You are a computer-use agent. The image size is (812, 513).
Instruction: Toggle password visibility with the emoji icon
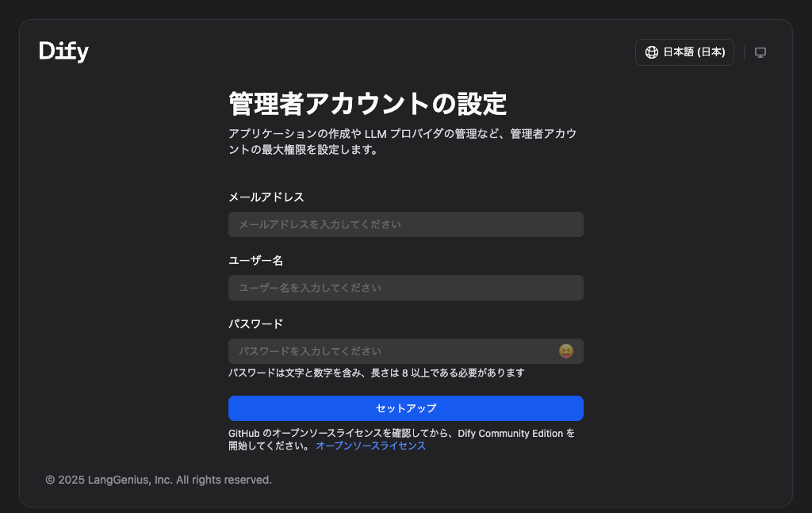pyautogui.click(x=565, y=351)
